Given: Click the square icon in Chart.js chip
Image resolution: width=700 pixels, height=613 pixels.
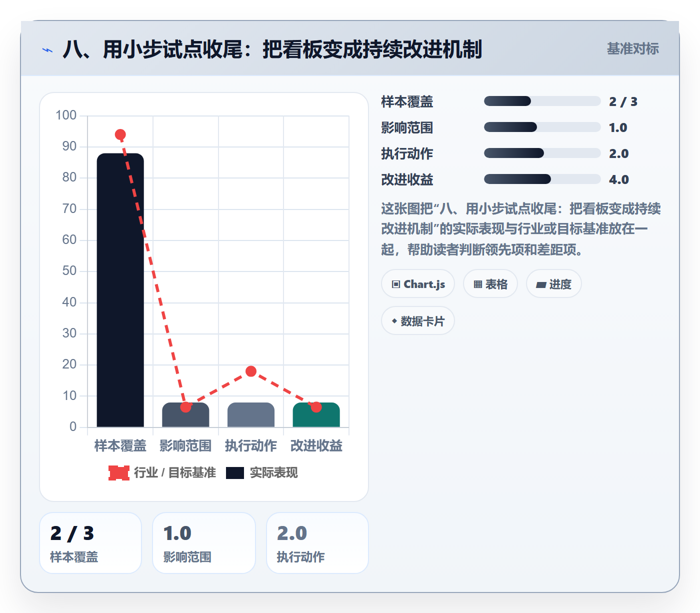Looking at the screenshot, I should click(x=396, y=284).
